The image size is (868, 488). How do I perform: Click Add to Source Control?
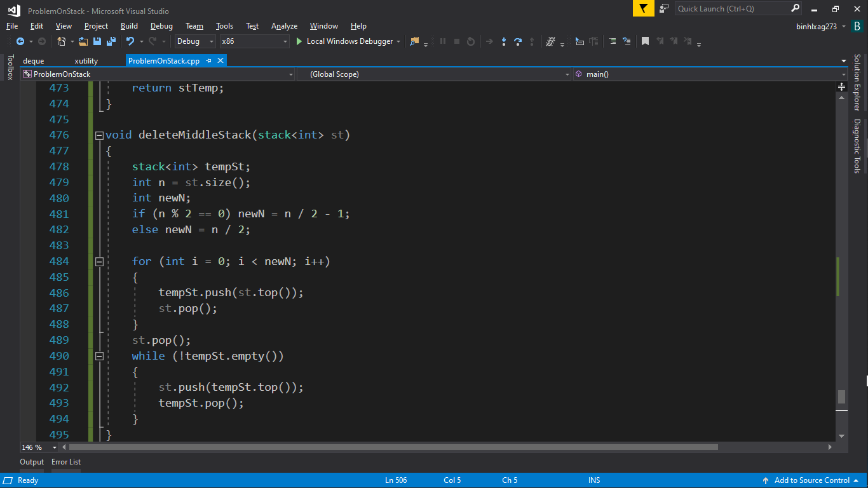811,480
